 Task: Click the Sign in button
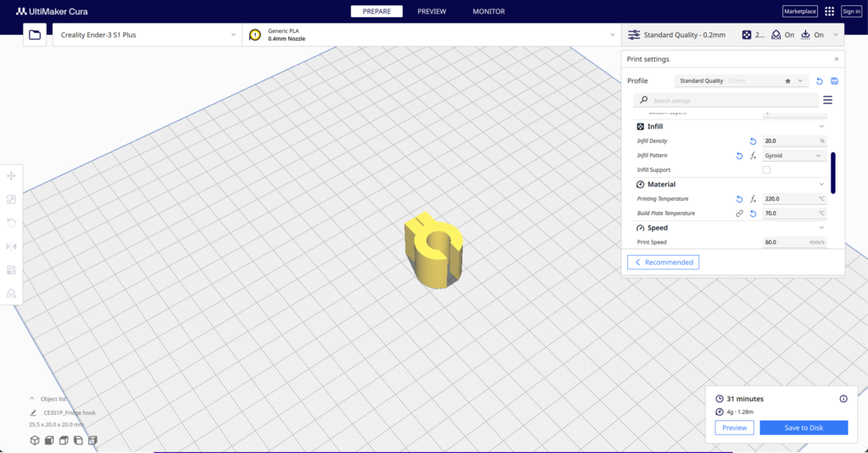(x=851, y=11)
